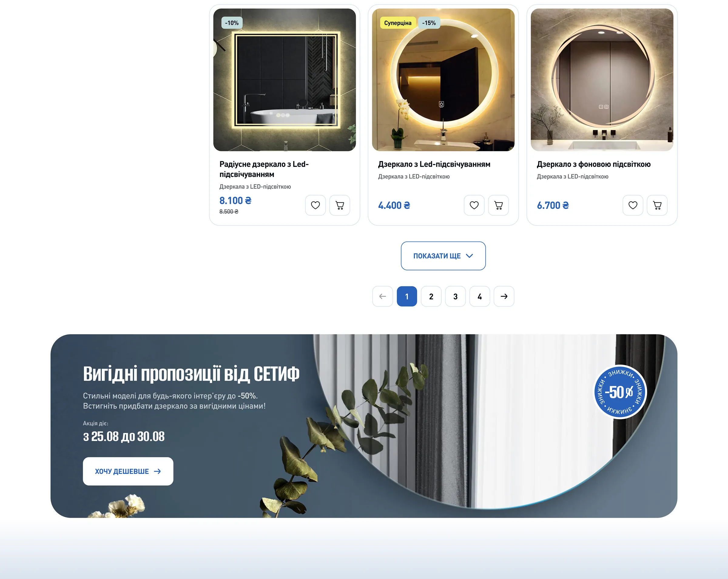This screenshot has height=579, width=728.
Task: Click the -50% знижки round sticker
Action: click(x=620, y=392)
